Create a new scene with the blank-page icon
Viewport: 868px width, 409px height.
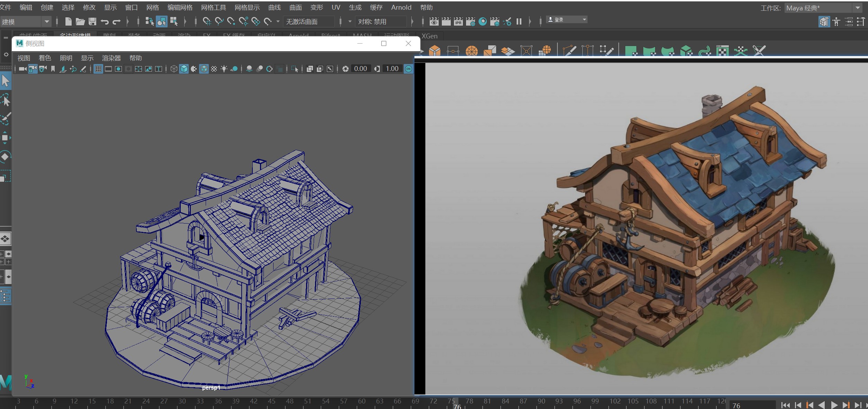(68, 21)
